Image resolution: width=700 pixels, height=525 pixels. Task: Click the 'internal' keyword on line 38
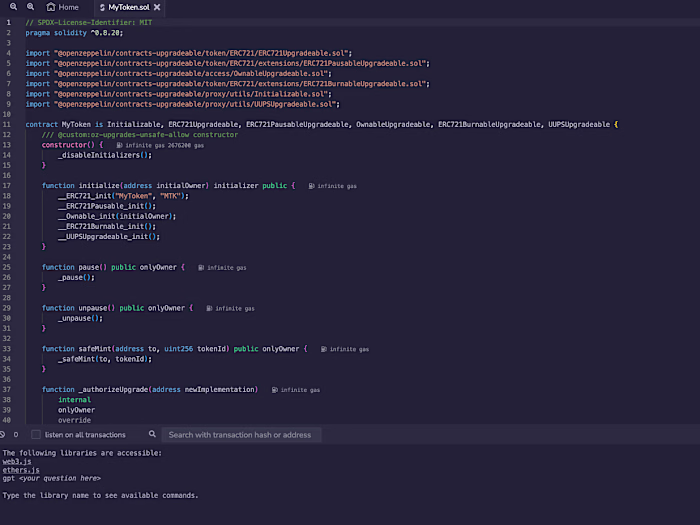[75, 400]
